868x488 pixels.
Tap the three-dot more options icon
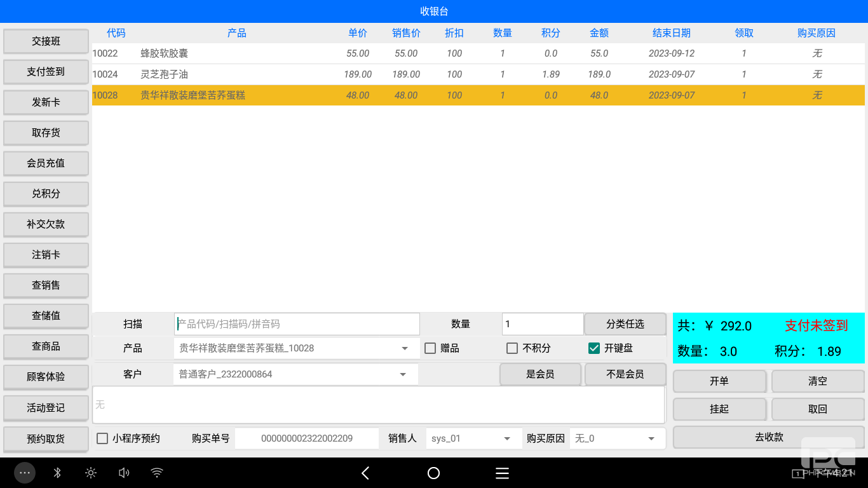(x=25, y=473)
